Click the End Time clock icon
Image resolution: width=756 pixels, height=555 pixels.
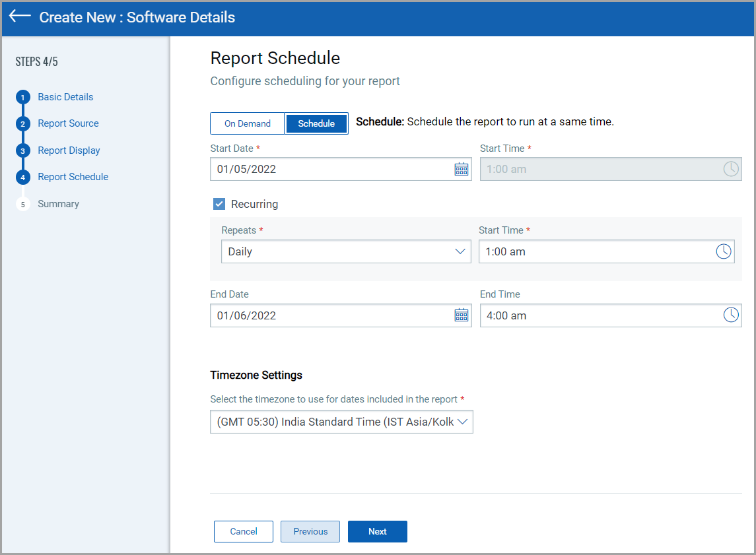click(x=731, y=315)
